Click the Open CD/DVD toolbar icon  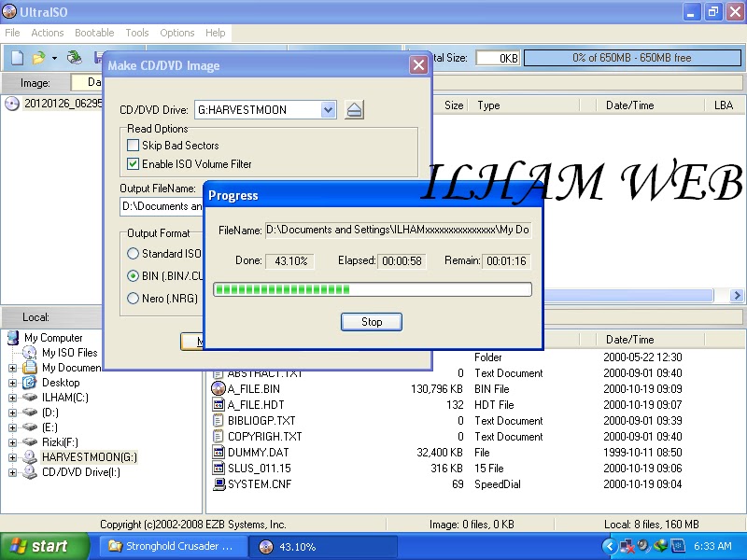(74, 58)
